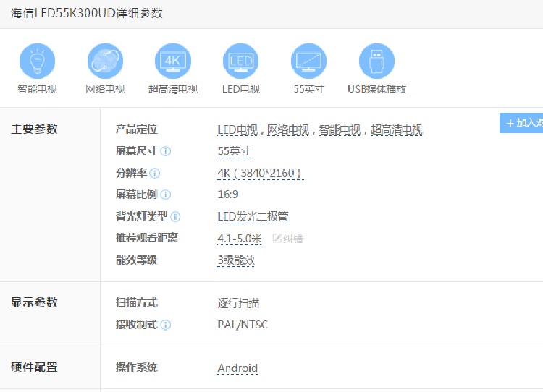Click the 网络电视 label under icon
Viewport: 543px width, 392px height.
[105, 89]
